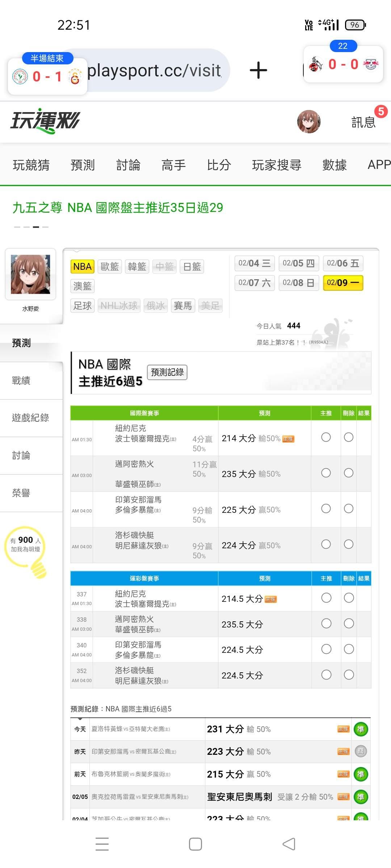Open 戰績 sidebar section
391x868 pixels.
(31, 380)
